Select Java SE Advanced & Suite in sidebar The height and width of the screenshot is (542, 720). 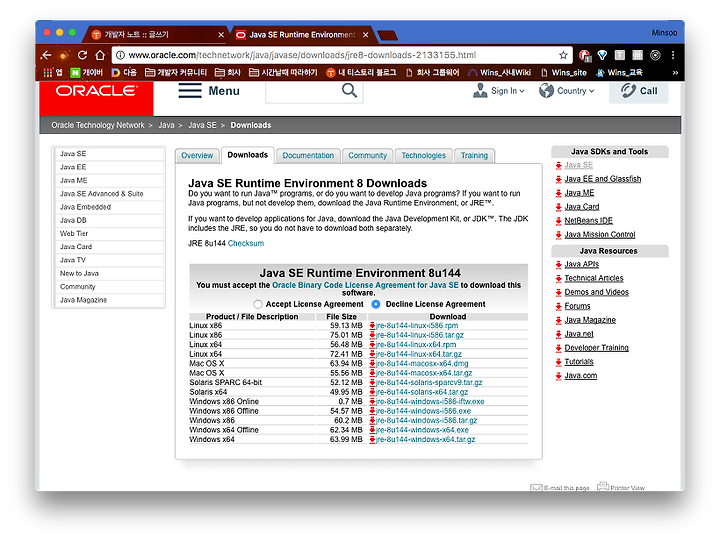point(109,194)
